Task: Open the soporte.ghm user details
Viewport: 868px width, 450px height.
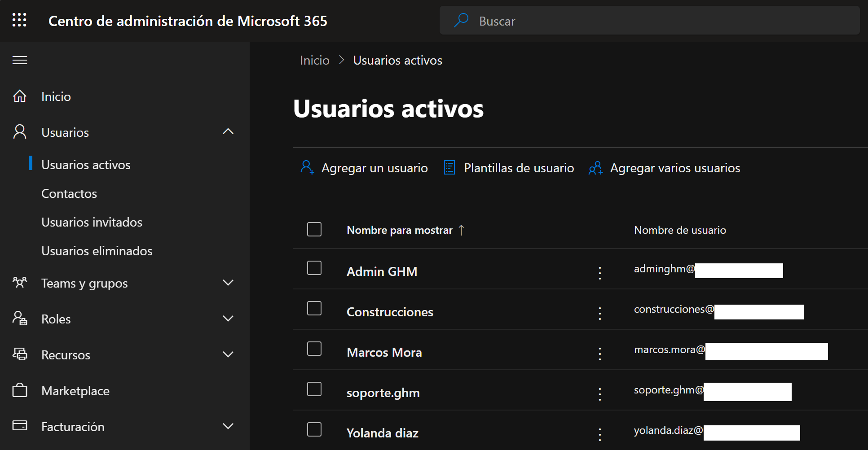Action: pos(383,393)
